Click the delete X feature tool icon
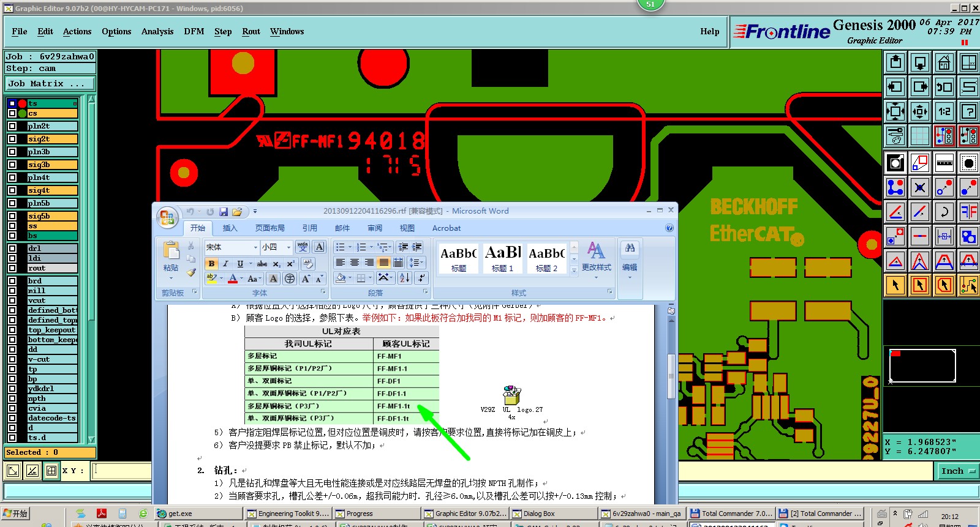 coord(920,187)
